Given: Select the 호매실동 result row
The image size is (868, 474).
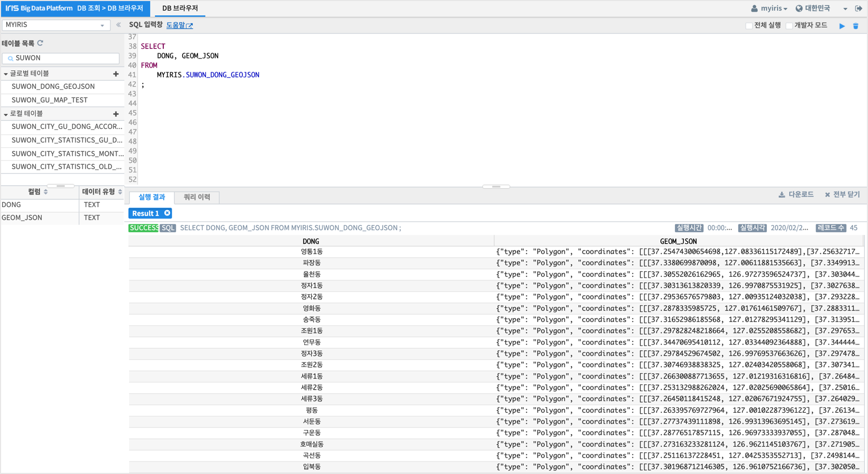Looking at the screenshot, I should [x=496, y=444].
